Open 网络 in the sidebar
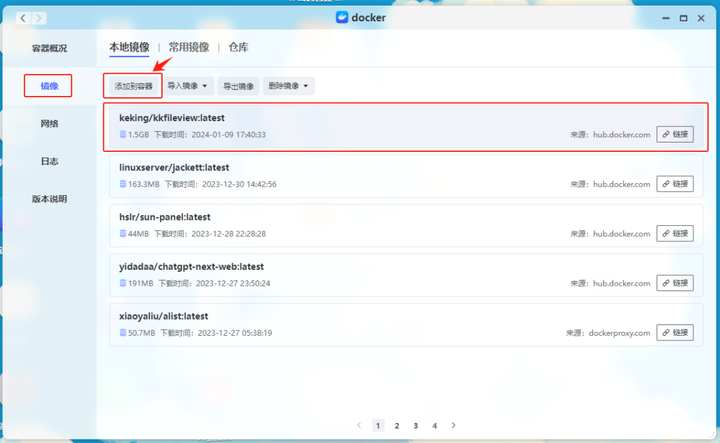Image resolution: width=720 pixels, height=443 pixels. tap(49, 123)
